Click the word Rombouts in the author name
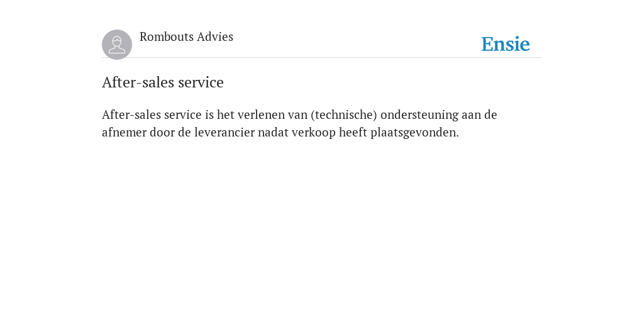644x322 pixels. tap(167, 36)
